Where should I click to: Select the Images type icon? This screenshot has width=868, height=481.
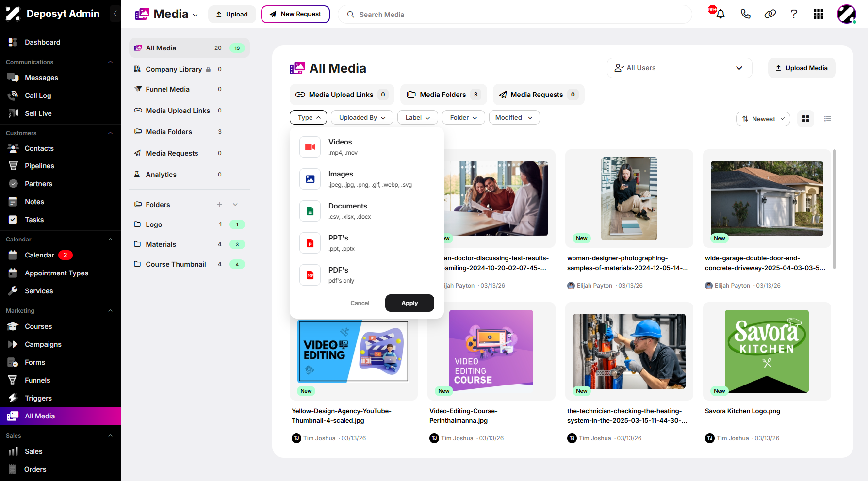click(310, 179)
